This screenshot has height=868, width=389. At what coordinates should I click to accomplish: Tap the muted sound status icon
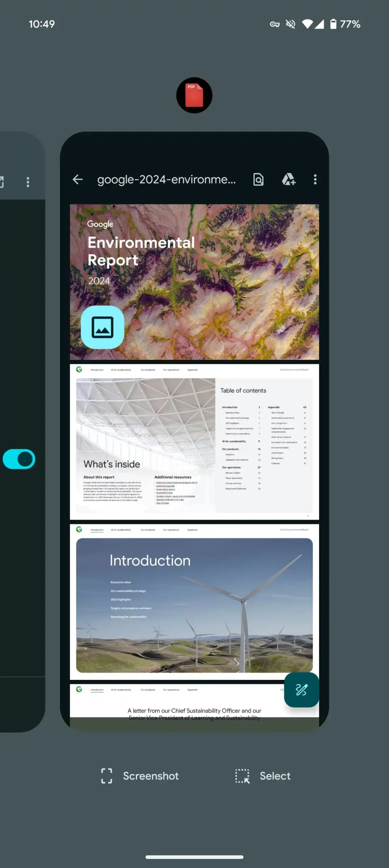tap(291, 24)
